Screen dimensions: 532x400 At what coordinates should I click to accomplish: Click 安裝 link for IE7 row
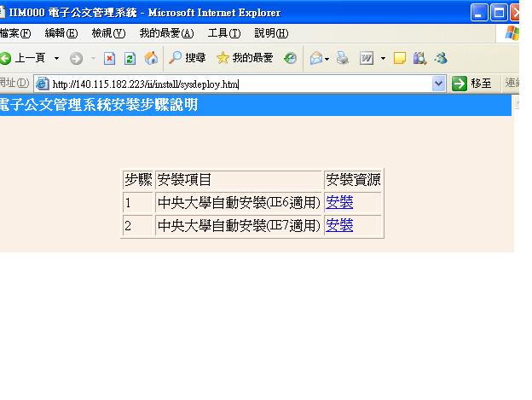pos(339,225)
